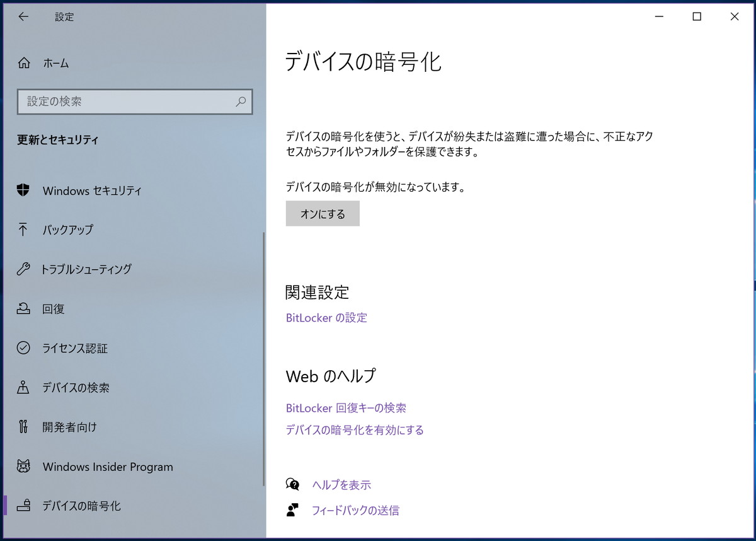Open 開発者向け tools icon
Viewport: 756px width, 541px height.
pos(23,427)
